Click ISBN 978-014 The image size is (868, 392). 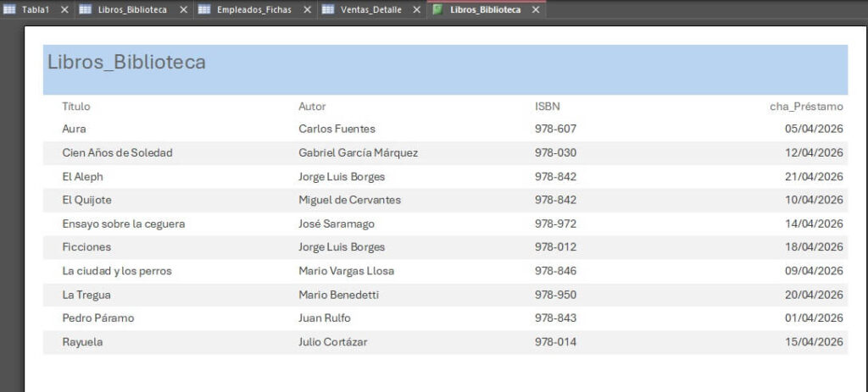(x=556, y=342)
